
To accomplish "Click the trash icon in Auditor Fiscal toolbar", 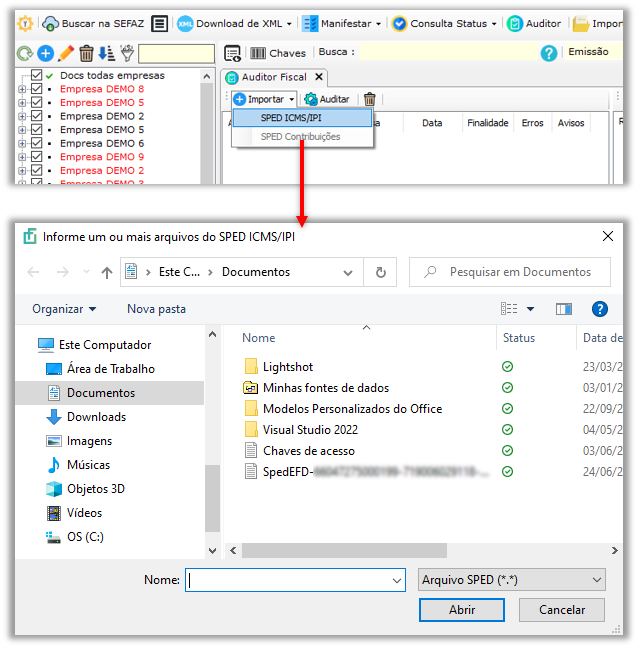I will 370,99.
